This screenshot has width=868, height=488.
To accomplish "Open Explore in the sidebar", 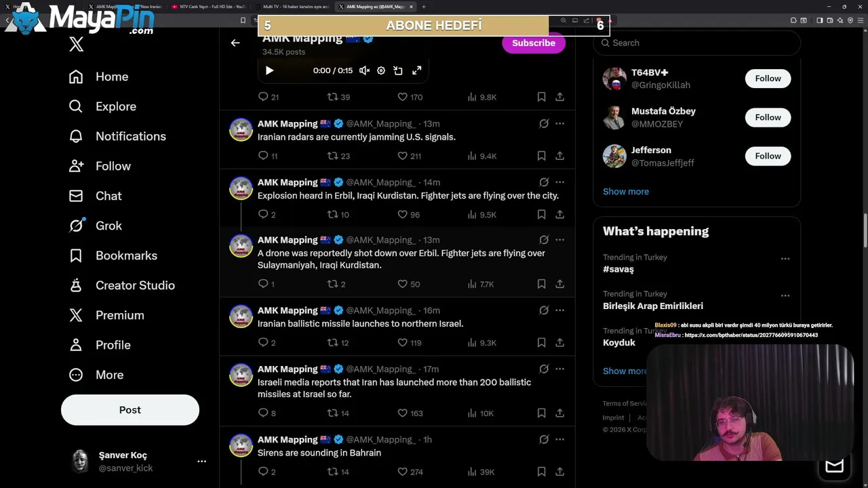I will point(102,106).
